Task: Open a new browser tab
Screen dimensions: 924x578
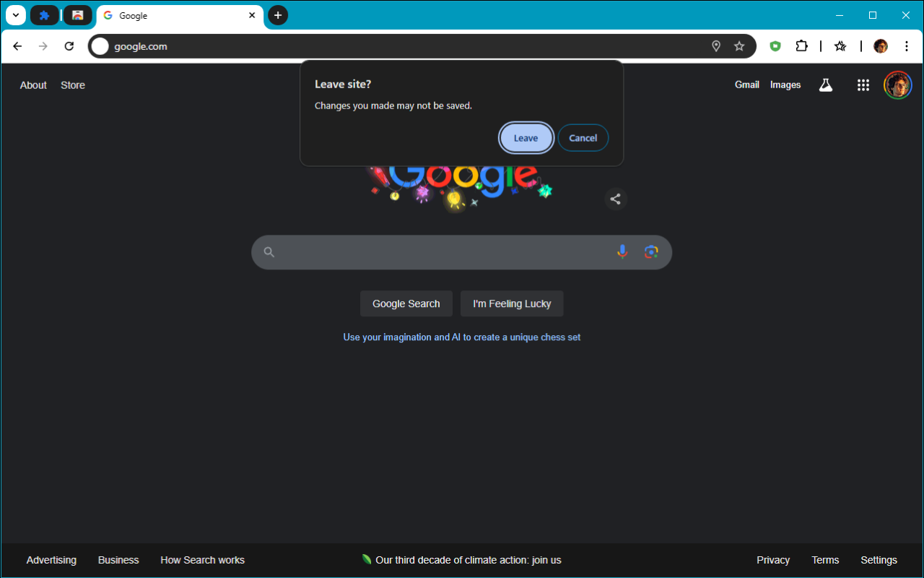Action: point(278,15)
